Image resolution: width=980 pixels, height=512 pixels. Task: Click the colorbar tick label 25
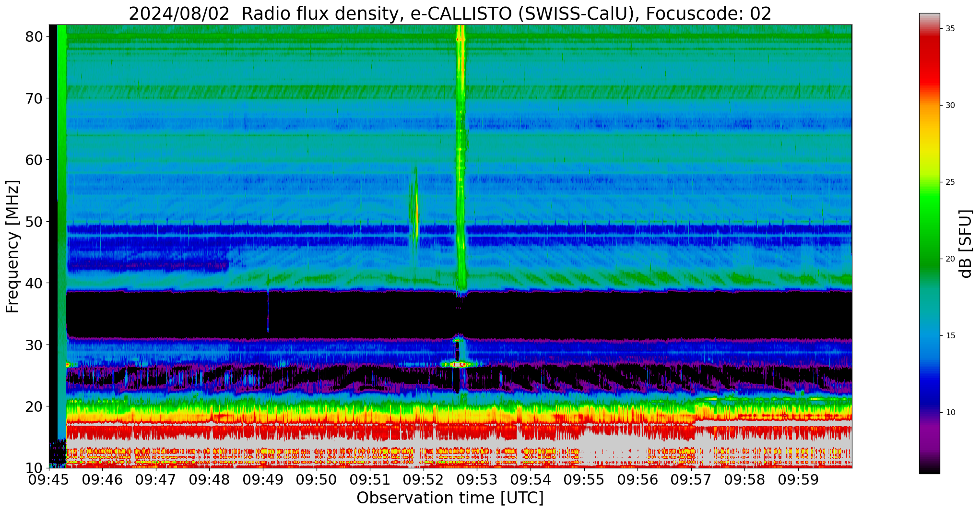click(950, 182)
